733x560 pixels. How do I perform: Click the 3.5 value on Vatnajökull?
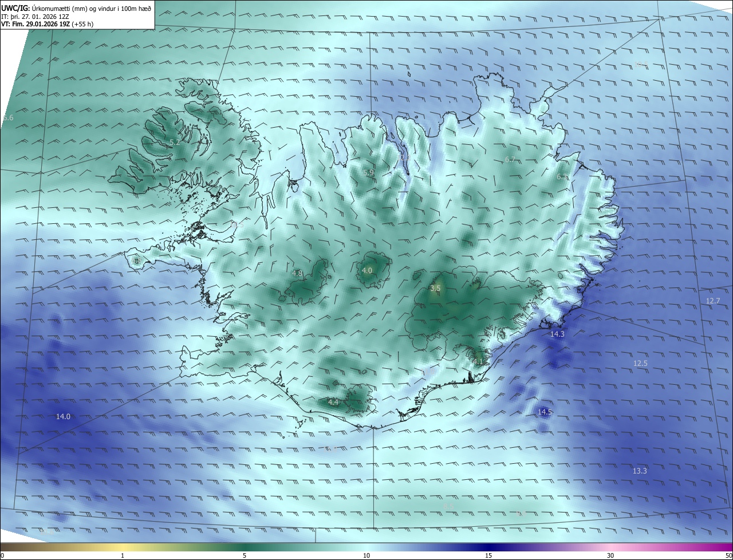(435, 288)
